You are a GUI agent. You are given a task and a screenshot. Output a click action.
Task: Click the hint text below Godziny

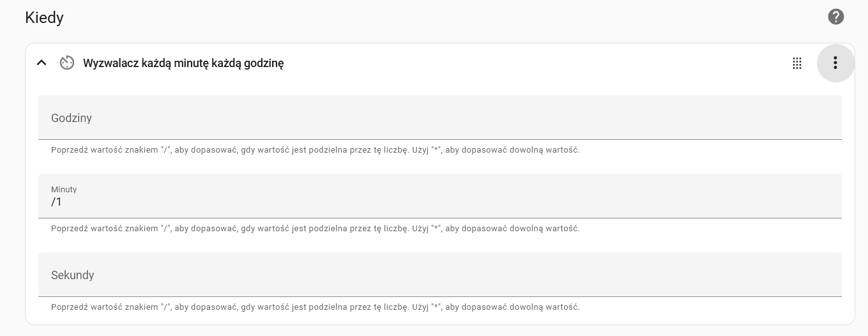[x=315, y=150]
